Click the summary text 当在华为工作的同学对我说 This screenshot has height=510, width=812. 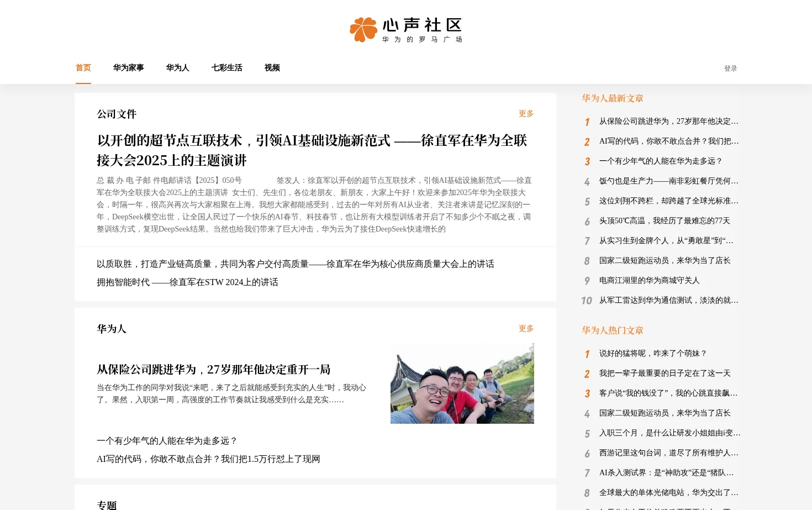click(231, 394)
